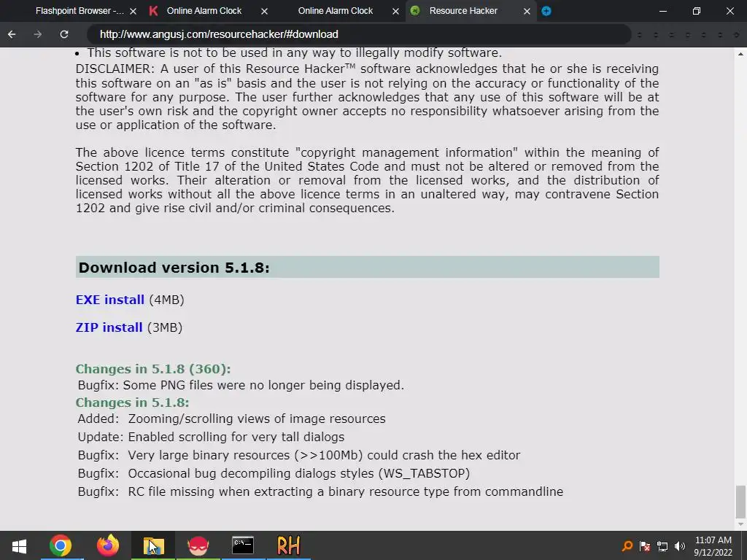Click the page vertical scrollbar thumb
Image resolution: width=747 pixels, height=560 pixels.
click(x=740, y=502)
